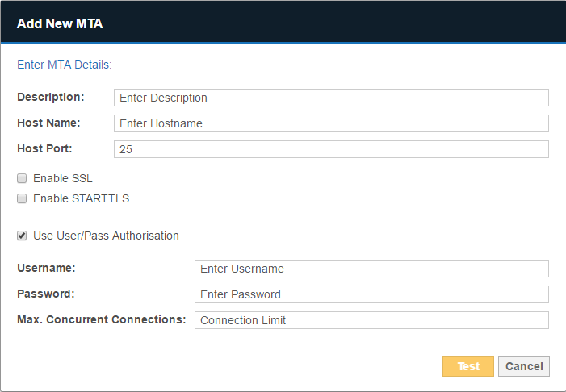
Task: Focus the Enter Description input field
Action: (x=331, y=98)
